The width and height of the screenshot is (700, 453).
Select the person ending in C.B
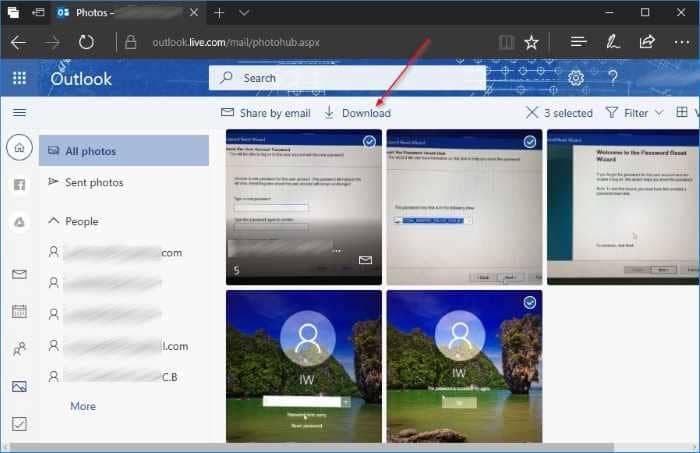coord(113,377)
